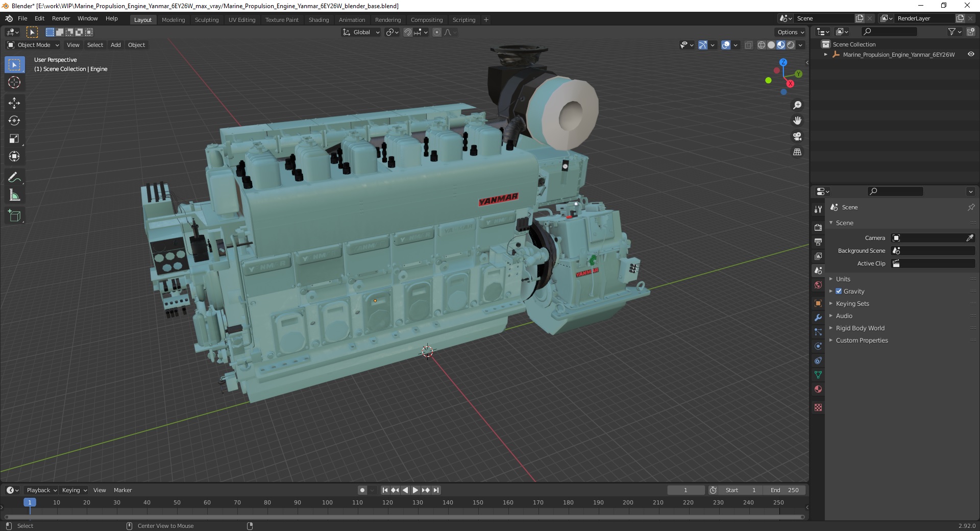
Task: Switch to the UV Editing workspace tab
Action: pos(242,20)
